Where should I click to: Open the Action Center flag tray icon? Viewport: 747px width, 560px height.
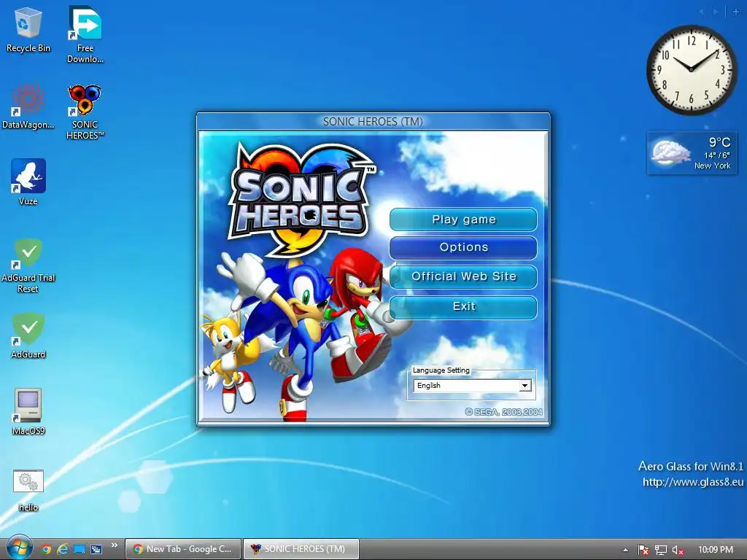tap(643, 550)
